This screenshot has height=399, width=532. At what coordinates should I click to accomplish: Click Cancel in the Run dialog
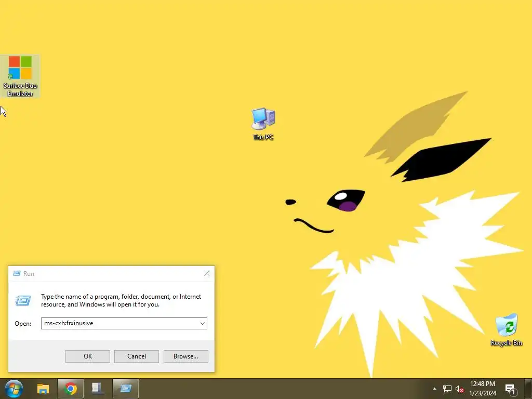tap(137, 356)
